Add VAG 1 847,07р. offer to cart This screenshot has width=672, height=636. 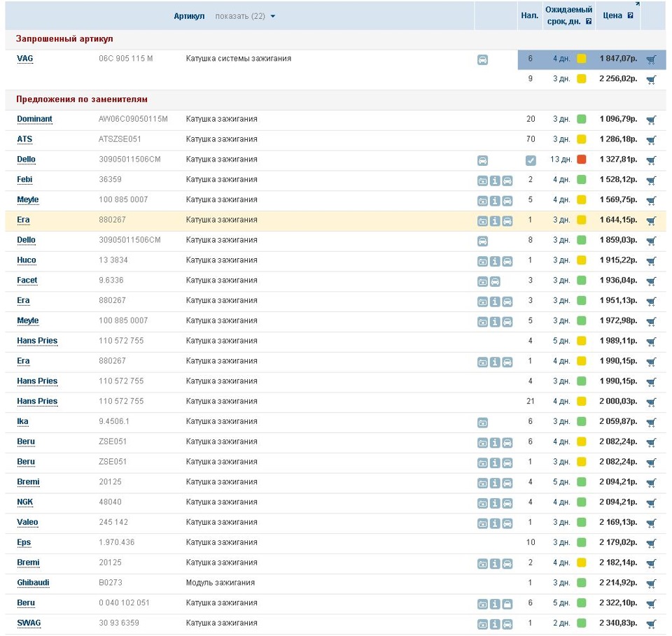[x=651, y=59]
